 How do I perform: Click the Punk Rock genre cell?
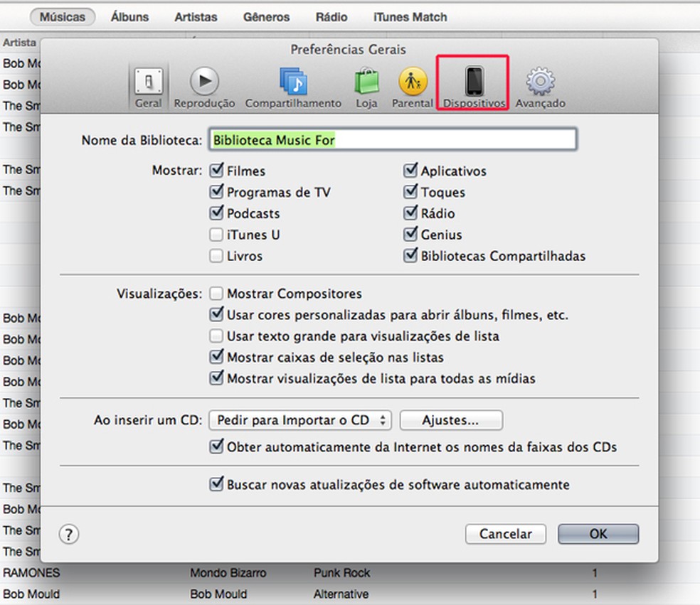point(342,573)
